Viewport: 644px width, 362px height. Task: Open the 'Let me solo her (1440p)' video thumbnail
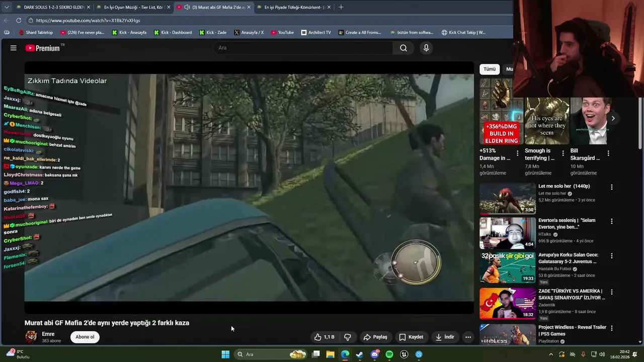tap(507, 198)
